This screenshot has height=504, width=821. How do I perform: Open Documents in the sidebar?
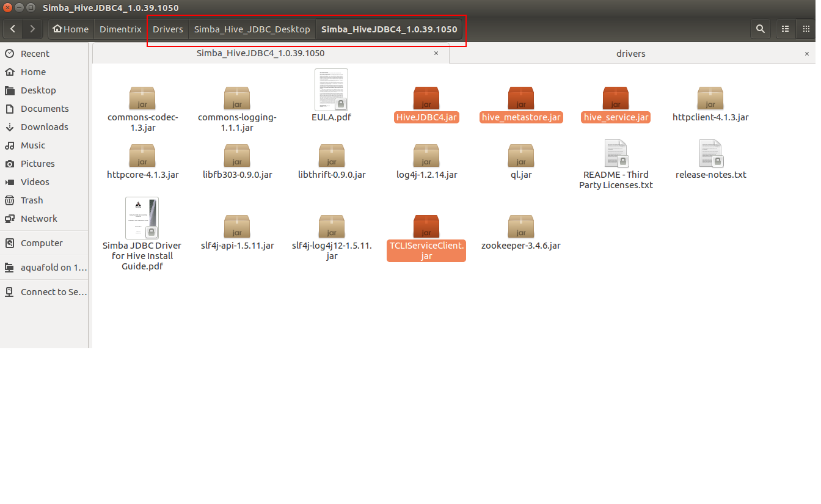click(45, 109)
